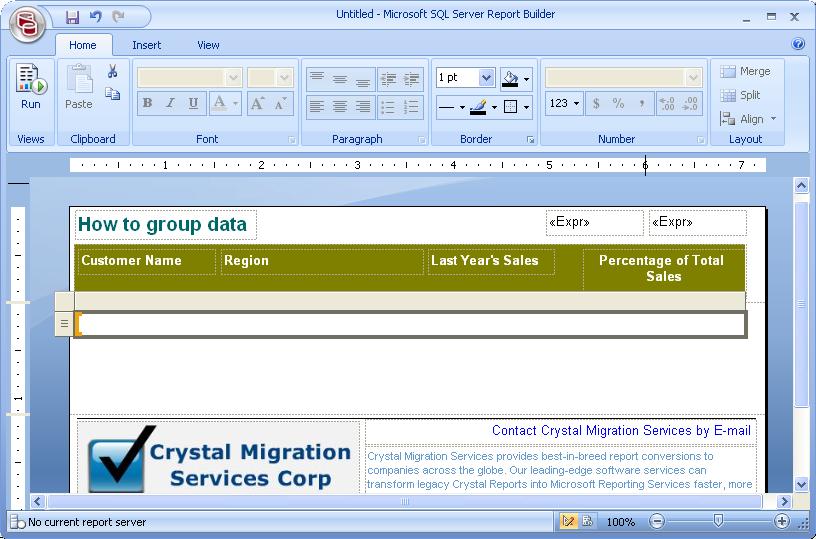Click the Undo arrow icon
816x539 pixels.
[x=95, y=17]
